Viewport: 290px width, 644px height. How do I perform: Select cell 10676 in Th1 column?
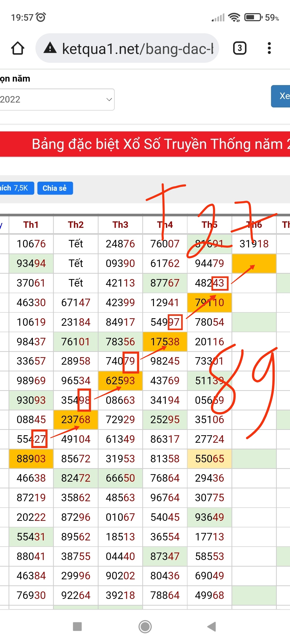tap(31, 244)
